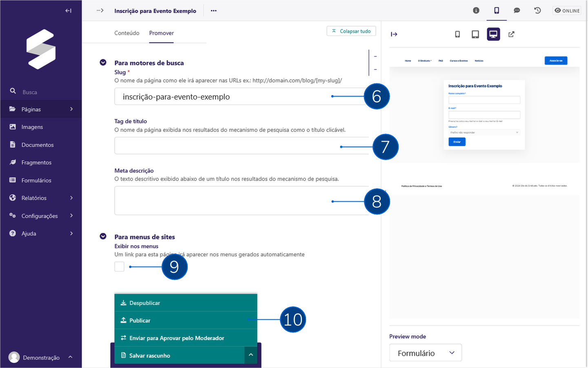The image size is (588, 368).
Task: Open preview in new tab icon
Action: [511, 34]
